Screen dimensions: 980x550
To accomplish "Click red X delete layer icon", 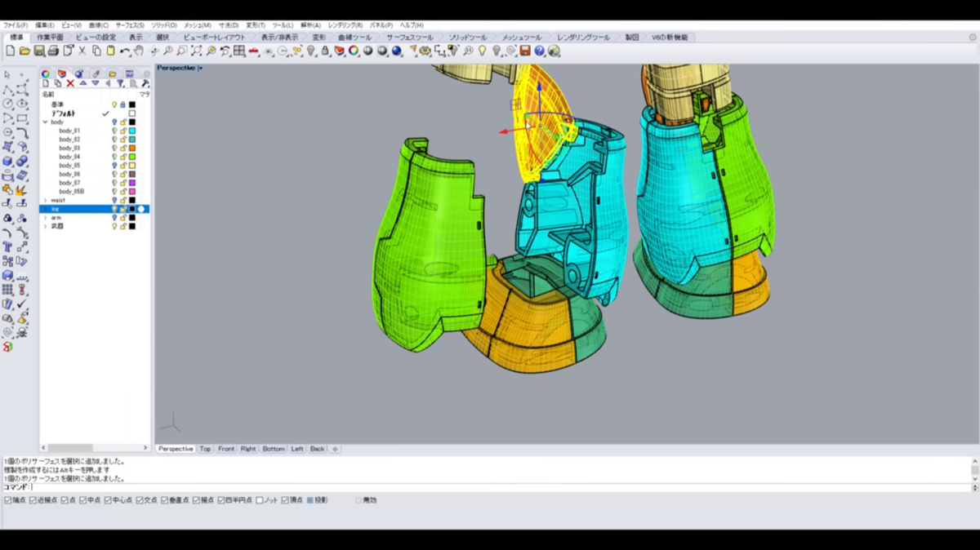I will coord(70,83).
